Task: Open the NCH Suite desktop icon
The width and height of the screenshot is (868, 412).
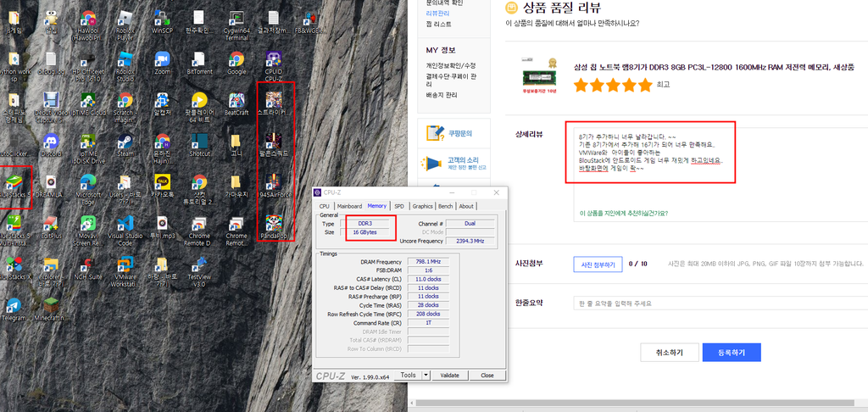Action: pyautogui.click(x=87, y=268)
